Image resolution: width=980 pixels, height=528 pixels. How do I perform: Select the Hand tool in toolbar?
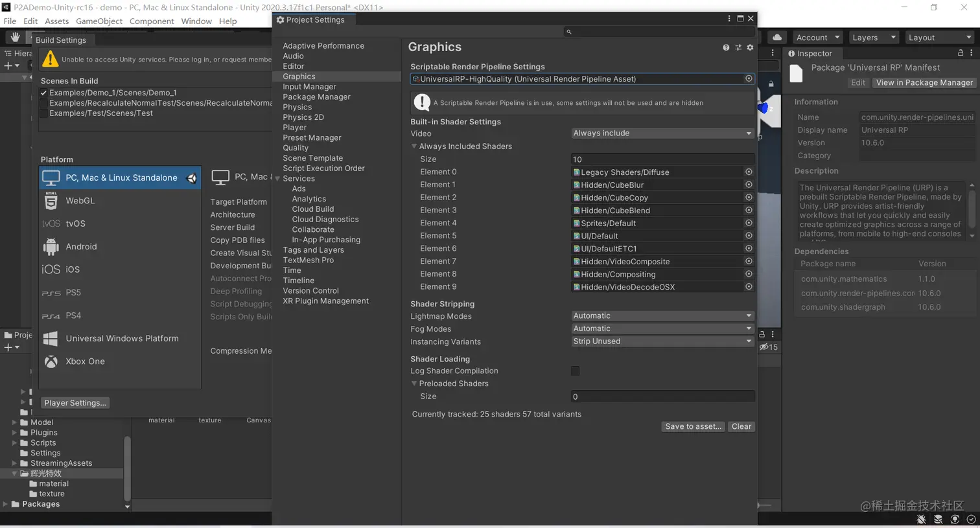[x=15, y=38]
